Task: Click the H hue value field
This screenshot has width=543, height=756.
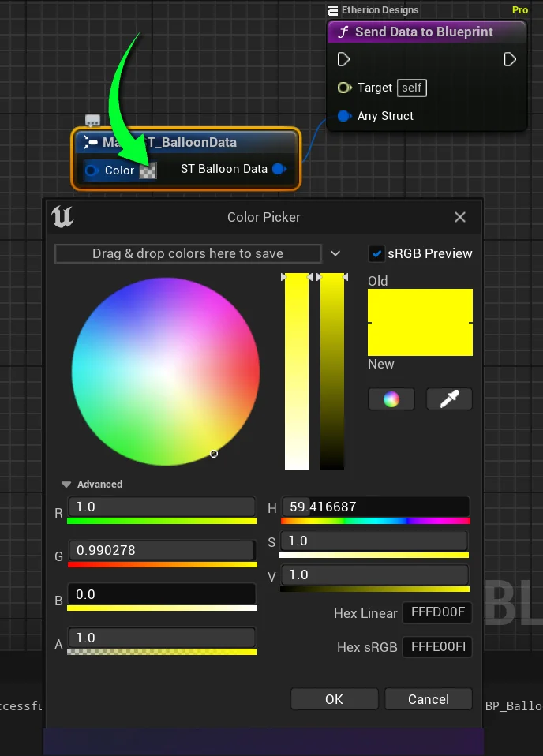Action: point(375,507)
